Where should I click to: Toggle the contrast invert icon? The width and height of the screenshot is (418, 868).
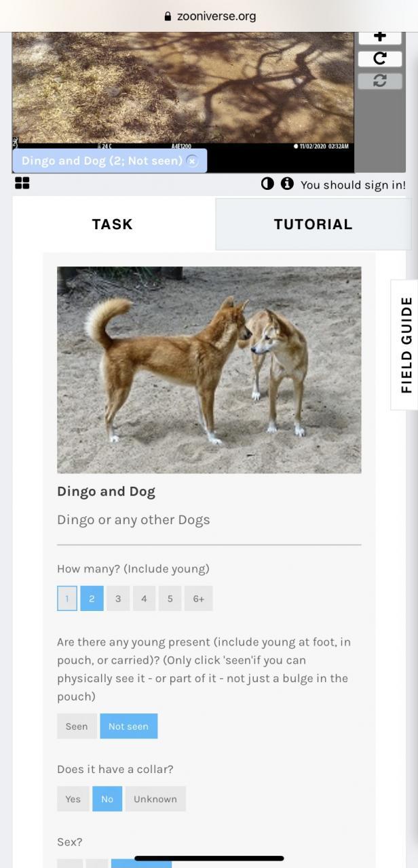pyautogui.click(x=267, y=184)
